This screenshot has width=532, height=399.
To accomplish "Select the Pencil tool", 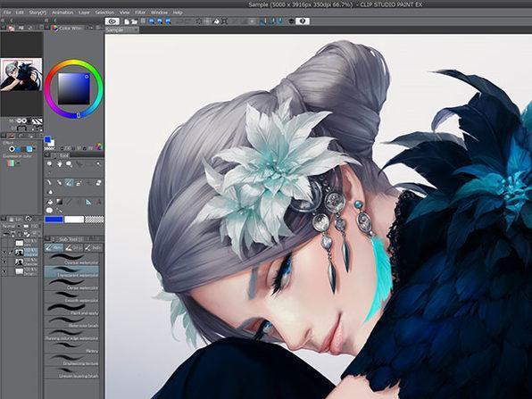I will coord(60,183).
